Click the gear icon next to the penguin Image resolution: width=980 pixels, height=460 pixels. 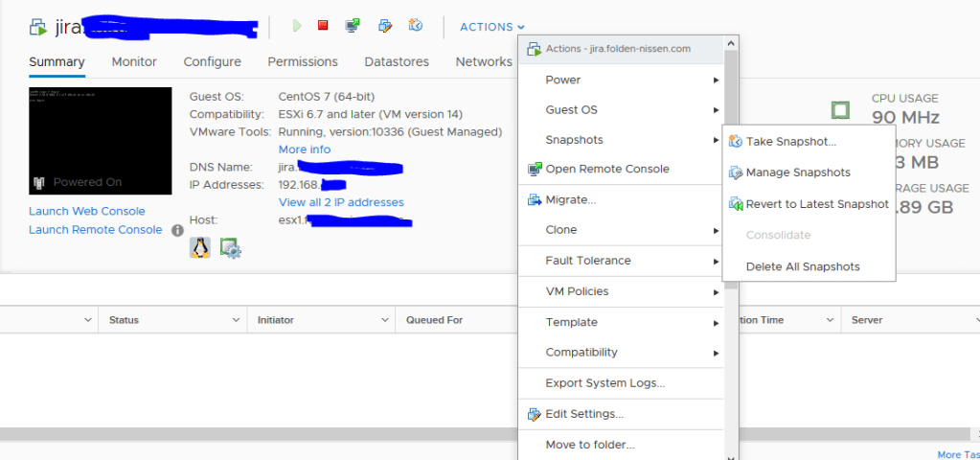[x=230, y=248]
